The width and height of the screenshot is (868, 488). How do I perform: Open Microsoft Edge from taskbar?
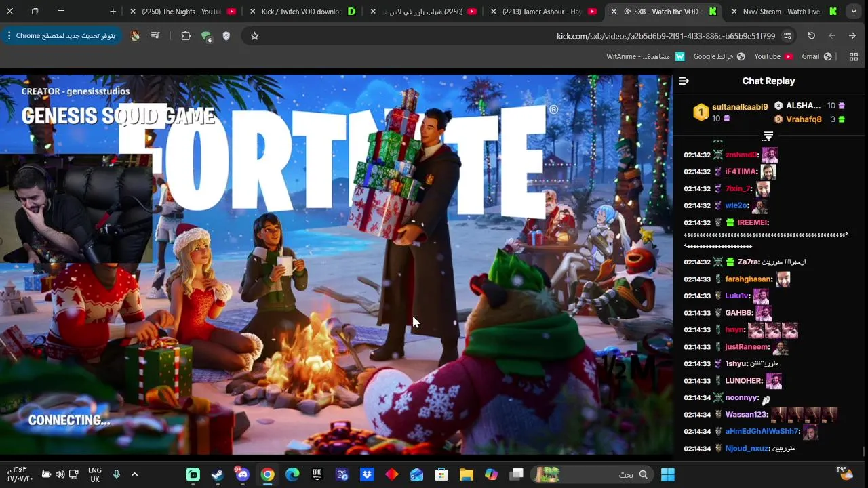click(292, 474)
